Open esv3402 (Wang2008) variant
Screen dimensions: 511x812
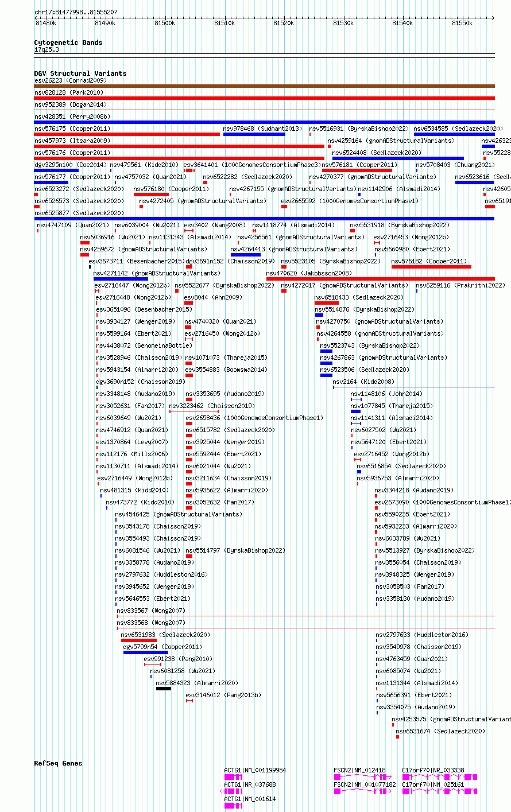pos(215,225)
